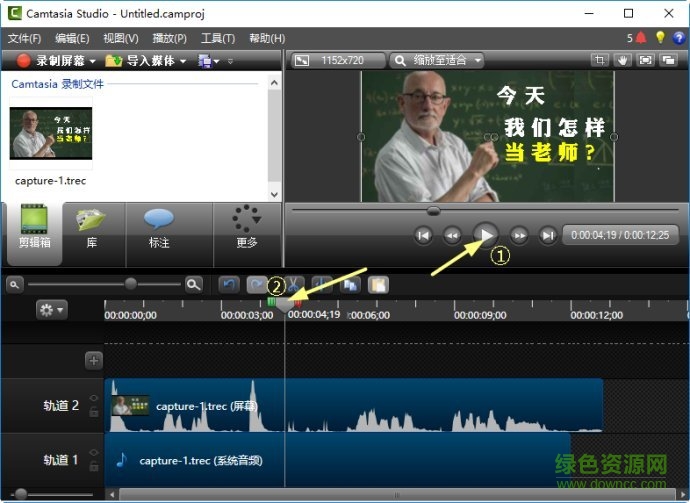Toggle visibility eye for 轨道 1

pyautogui.click(x=93, y=453)
